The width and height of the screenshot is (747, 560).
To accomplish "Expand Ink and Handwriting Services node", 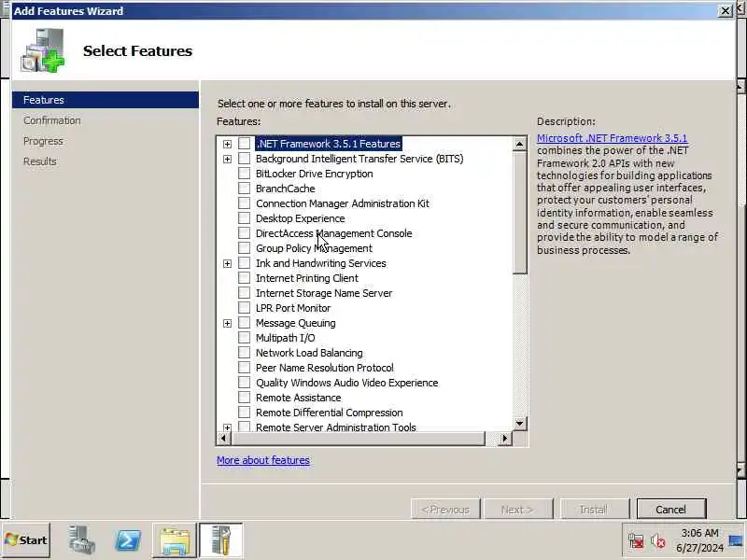I will click(227, 263).
